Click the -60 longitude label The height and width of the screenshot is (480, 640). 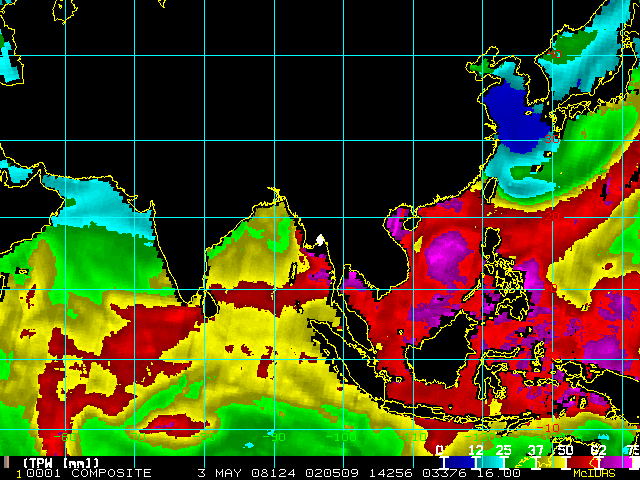65,437
